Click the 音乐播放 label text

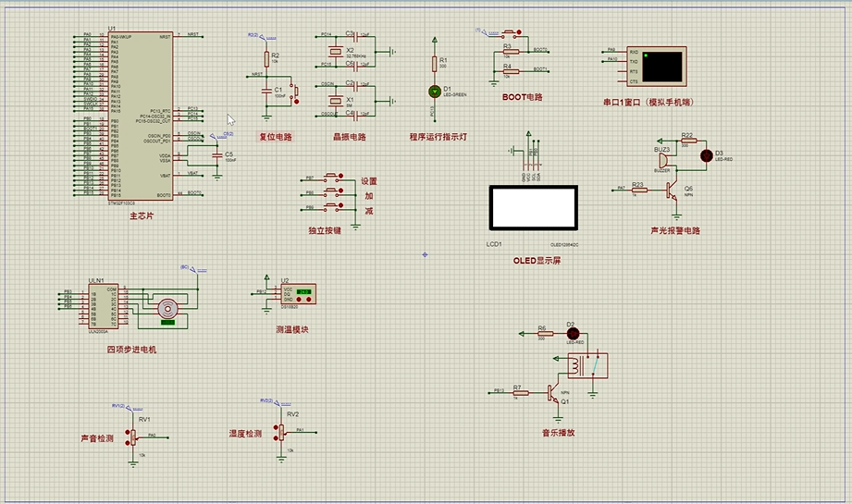point(558,432)
